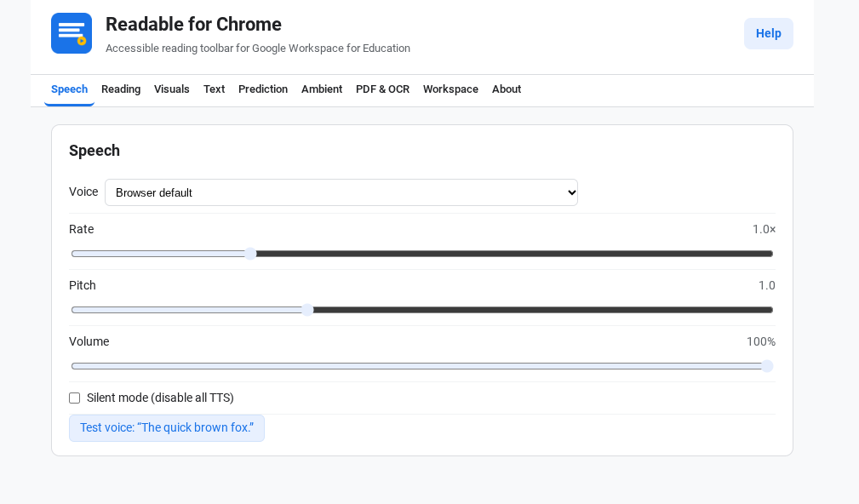Adjust the Pitch slider

click(x=421, y=310)
